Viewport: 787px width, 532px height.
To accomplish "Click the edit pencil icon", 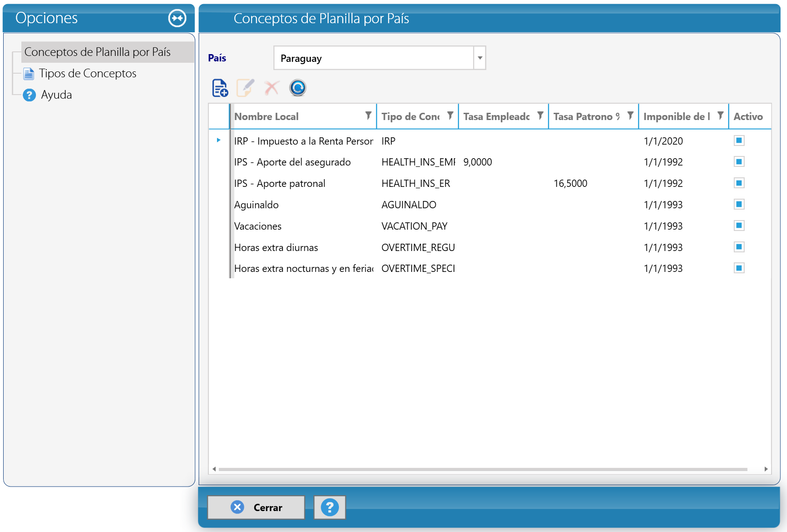I will coord(245,88).
